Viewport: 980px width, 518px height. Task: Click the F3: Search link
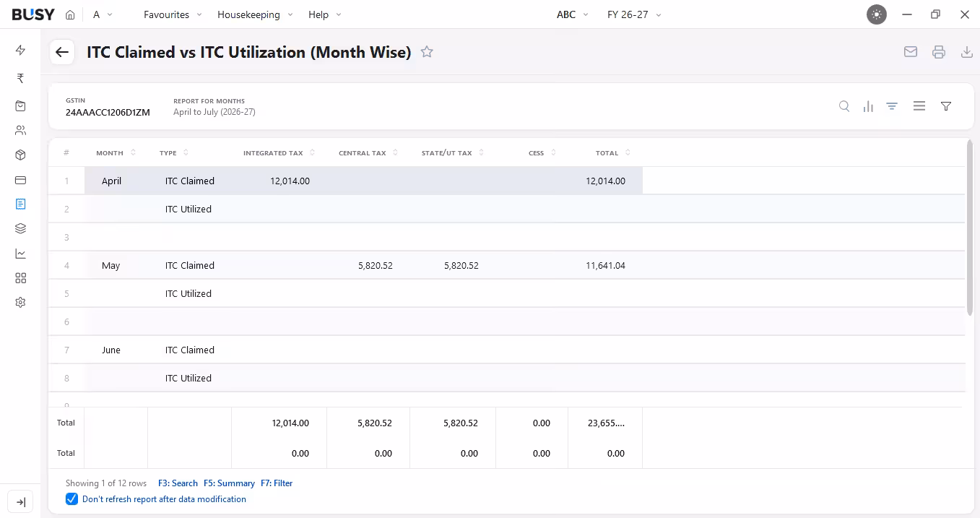(178, 483)
